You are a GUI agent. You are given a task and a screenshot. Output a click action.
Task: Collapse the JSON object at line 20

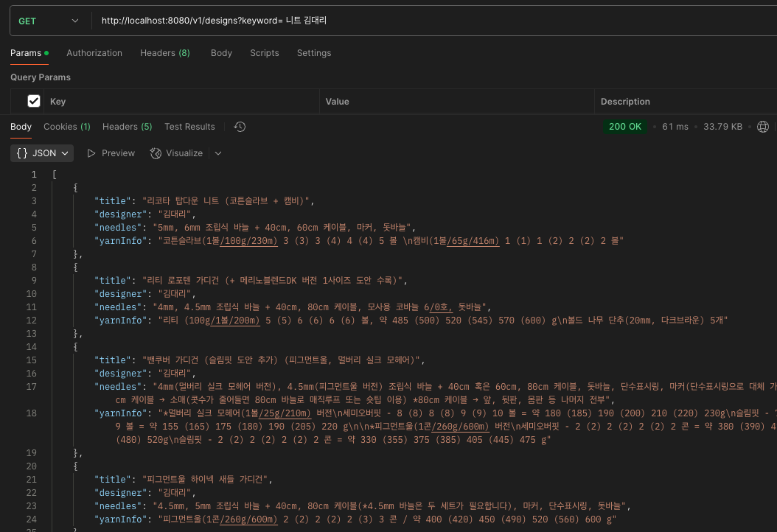tap(75, 466)
